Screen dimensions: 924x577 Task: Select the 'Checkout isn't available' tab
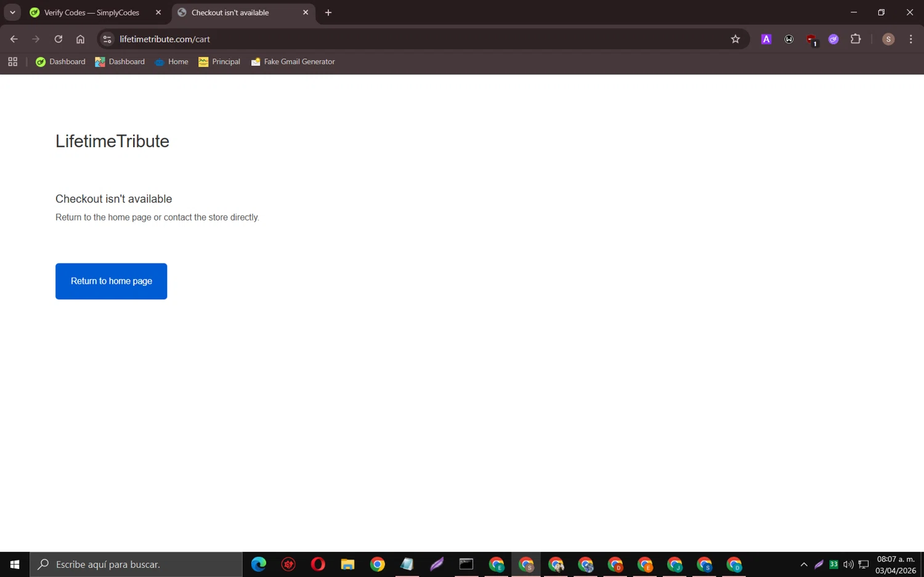tap(243, 12)
